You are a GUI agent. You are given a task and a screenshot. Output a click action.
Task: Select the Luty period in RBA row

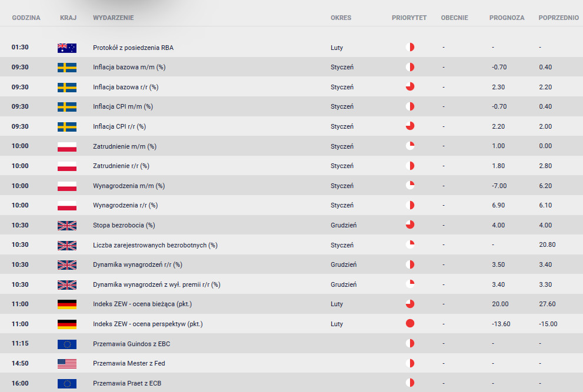(337, 48)
